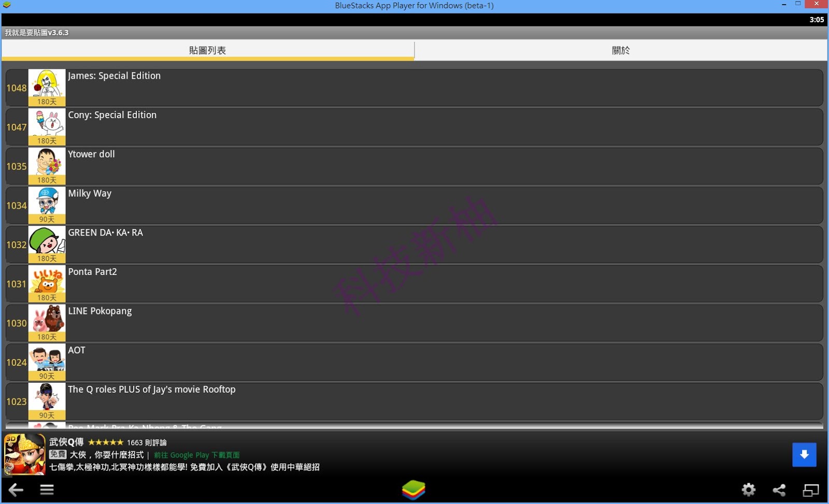Open GREEN DA·KA·RA sticker thumbnail
This screenshot has height=504, width=829.
tap(47, 244)
